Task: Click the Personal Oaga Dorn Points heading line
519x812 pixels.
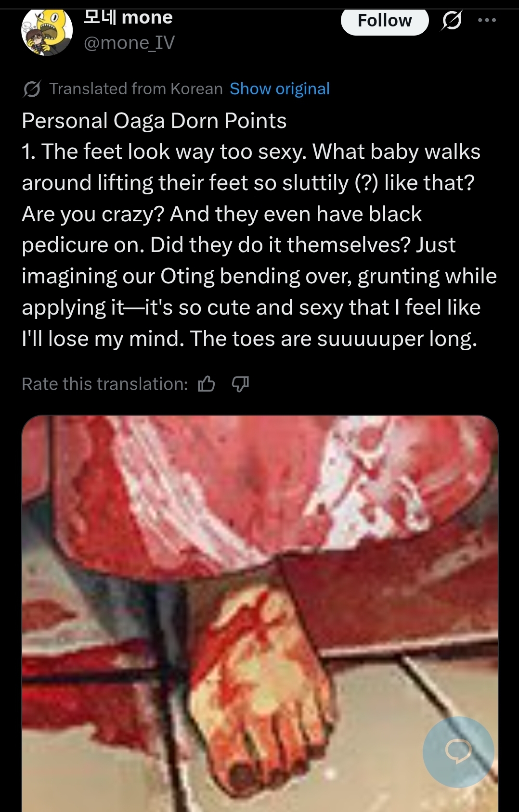Action: coord(154,121)
